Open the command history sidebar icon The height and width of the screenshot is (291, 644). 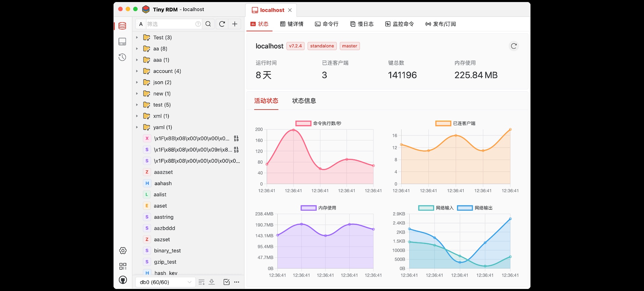[123, 57]
